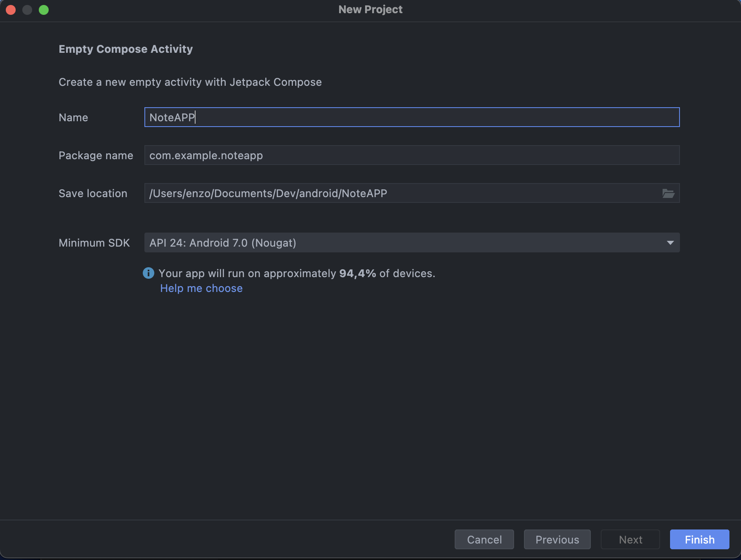Expand the Minimum SDK dropdown arrow

tap(670, 243)
